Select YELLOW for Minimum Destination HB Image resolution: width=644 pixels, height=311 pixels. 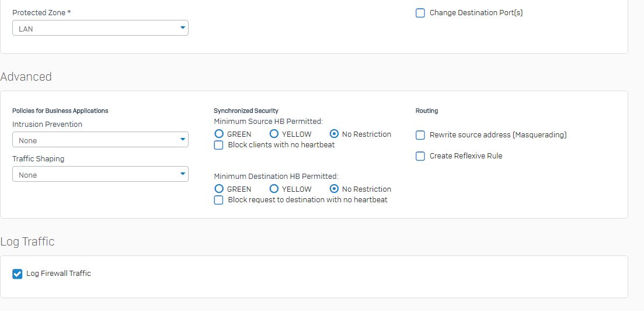click(274, 189)
